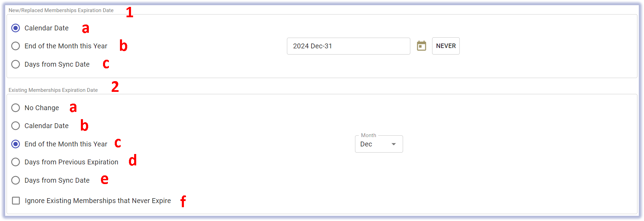Click the Existing Memberships Expiration Date heading

53,90
